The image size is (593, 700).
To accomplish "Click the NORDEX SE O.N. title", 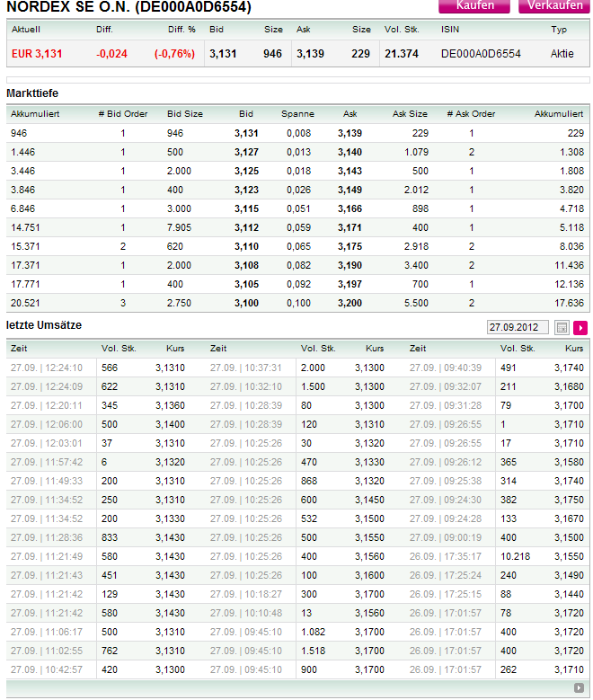I will tap(129, 6).
